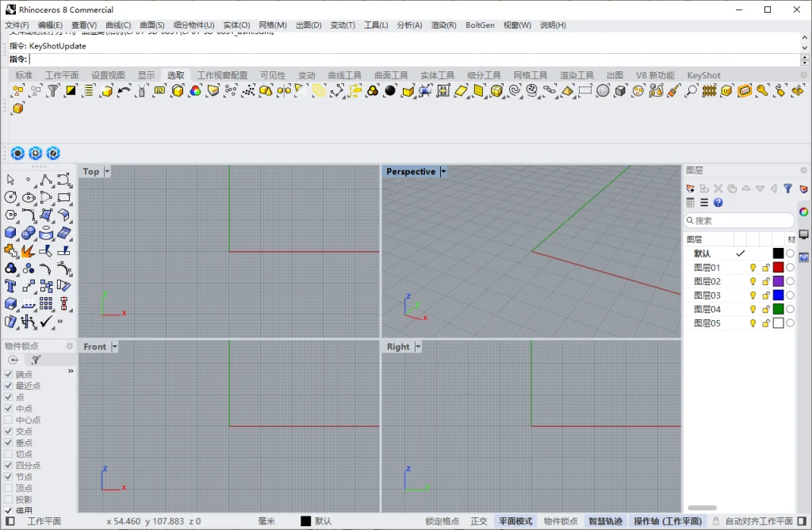Click the magnifier icon in selection toolbar

(691, 91)
